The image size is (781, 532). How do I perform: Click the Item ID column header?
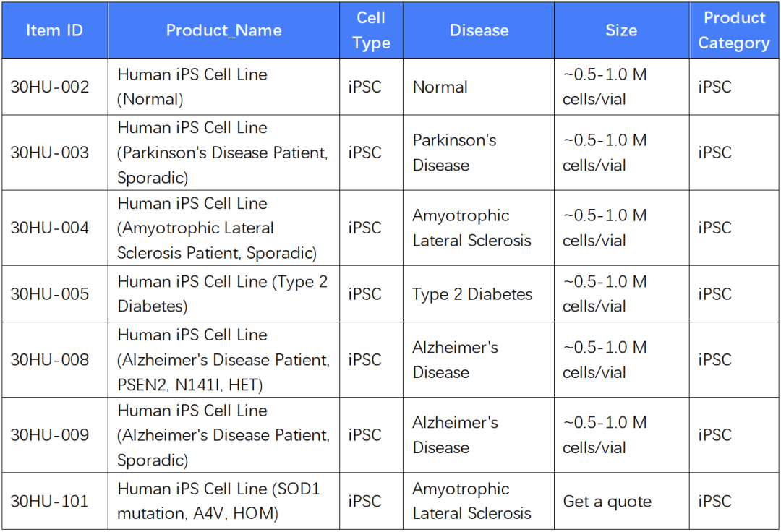pyautogui.click(x=54, y=30)
